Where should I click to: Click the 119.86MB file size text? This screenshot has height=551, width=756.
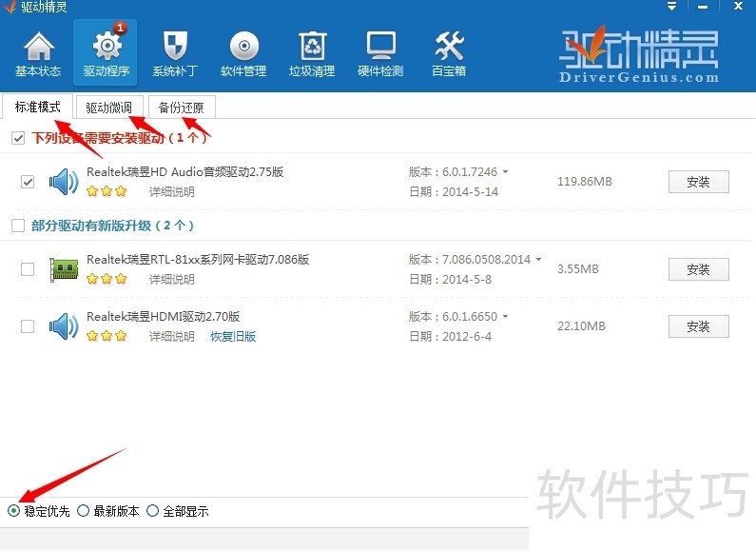pyautogui.click(x=585, y=182)
